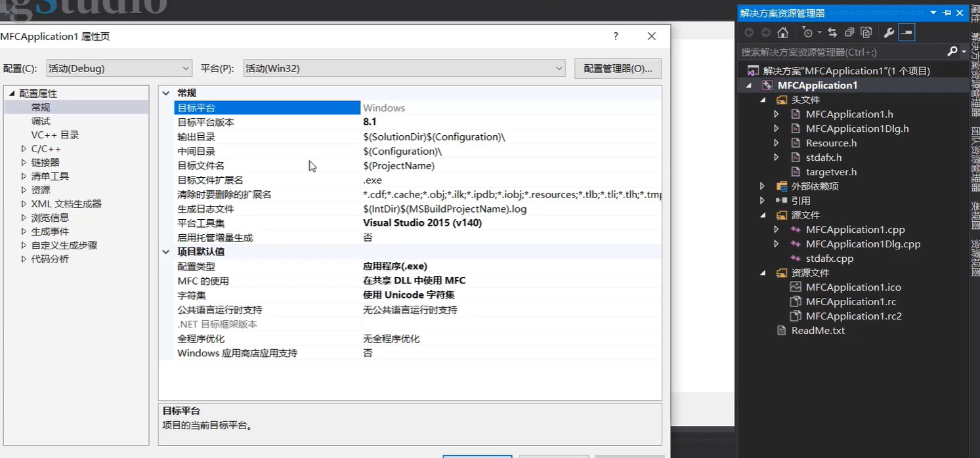Click the forward navigation arrow in Solution Explorer
The width and height of the screenshot is (980, 458).
[765, 31]
